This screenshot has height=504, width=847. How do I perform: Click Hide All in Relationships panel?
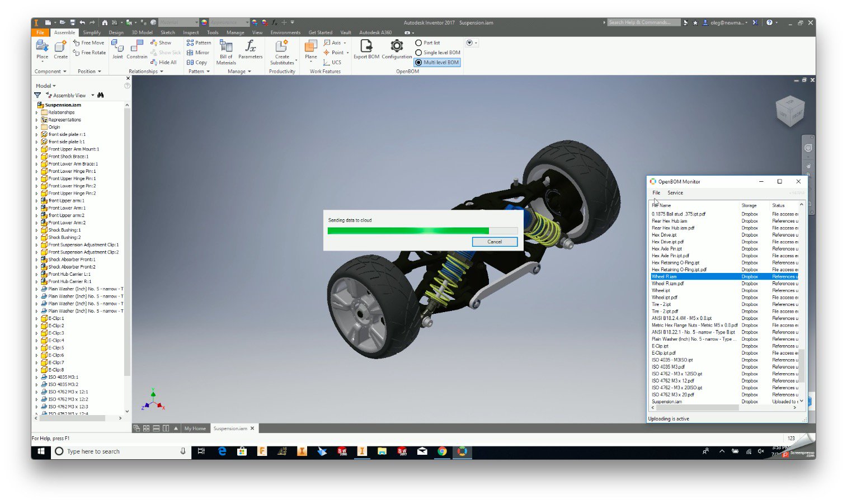click(x=163, y=62)
